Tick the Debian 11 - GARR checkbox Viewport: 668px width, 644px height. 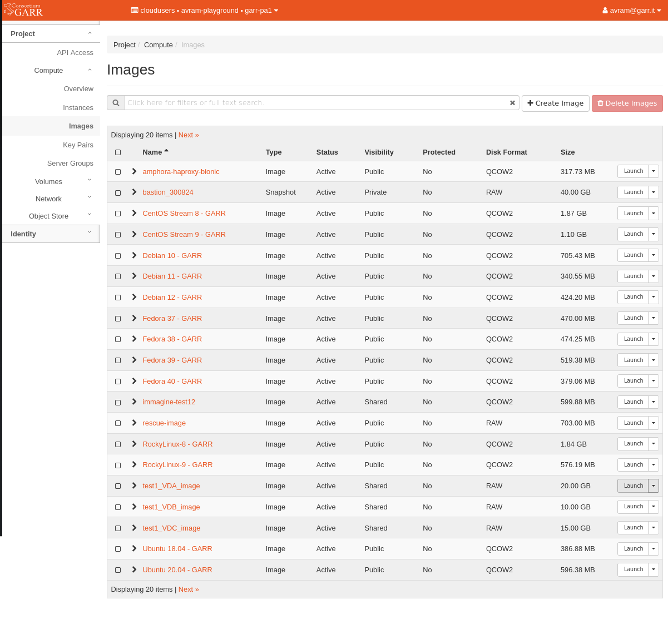click(118, 276)
